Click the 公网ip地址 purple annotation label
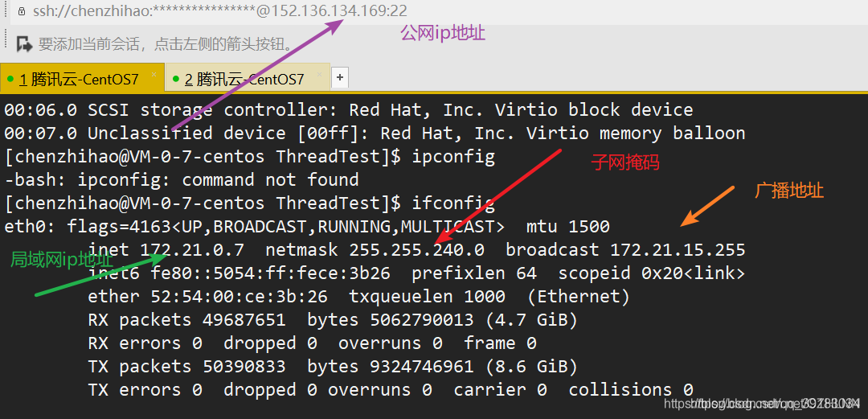This screenshot has width=868, height=419. (x=443, y=33)
